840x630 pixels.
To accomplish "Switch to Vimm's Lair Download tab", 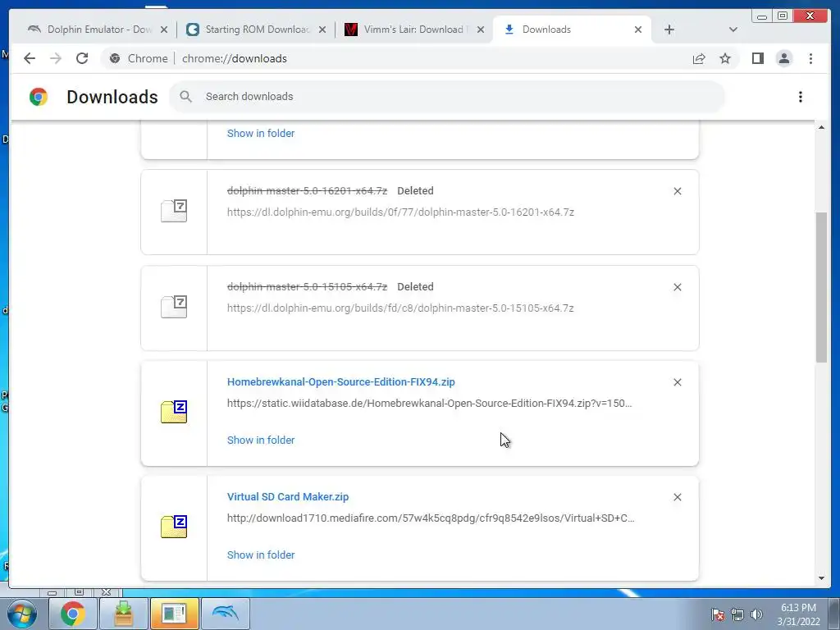I will click(x=413, y=30).
